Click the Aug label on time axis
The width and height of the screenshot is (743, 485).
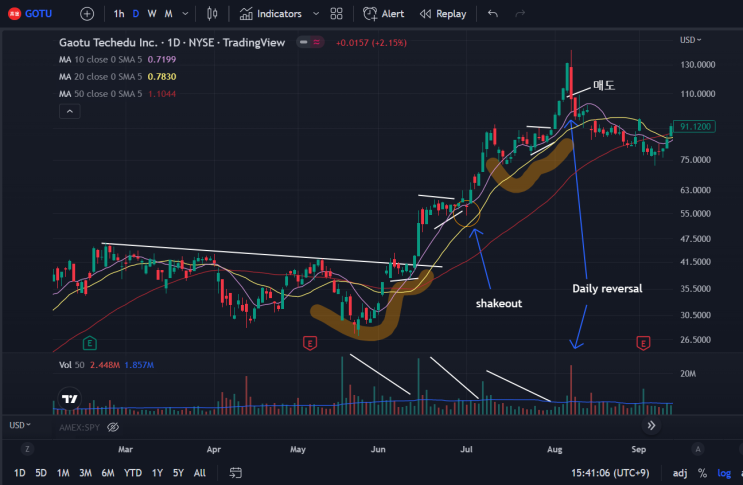click(554, 449)
